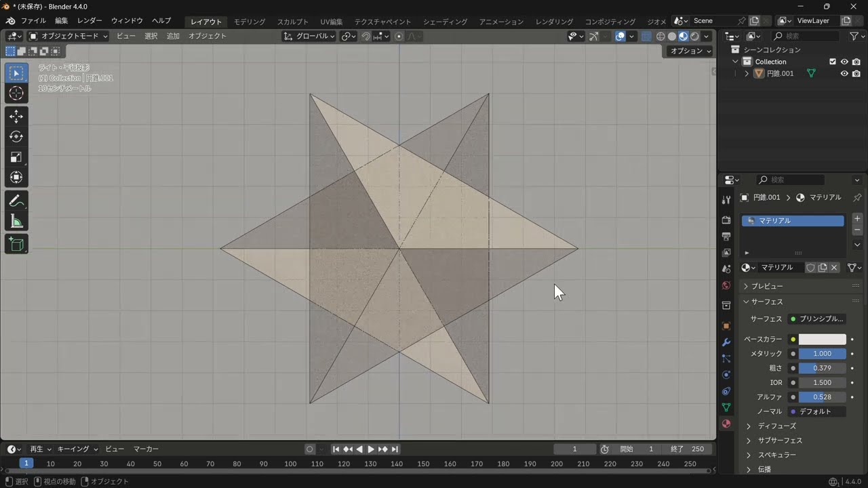Open the pivot point dropdown
The image size is (868, 488).
tap(349, 36)
